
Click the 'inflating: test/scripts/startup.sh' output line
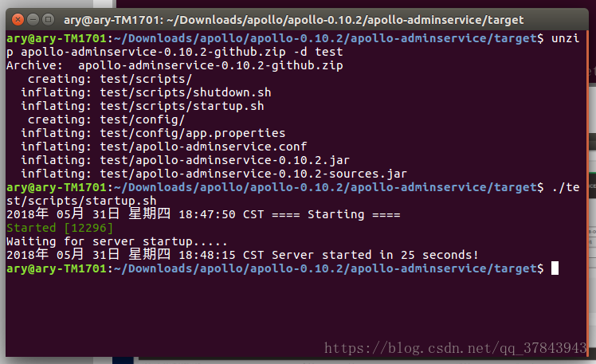(143, 106)
